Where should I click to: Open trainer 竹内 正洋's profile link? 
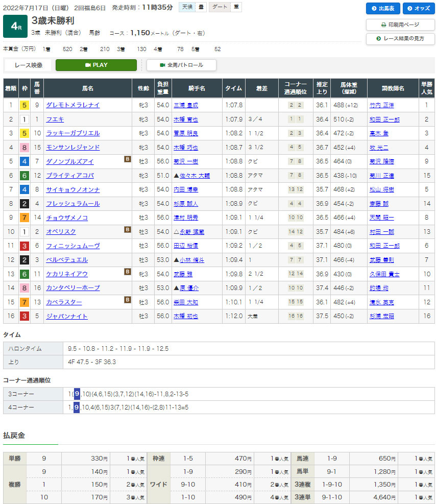[x=381, y=105]
